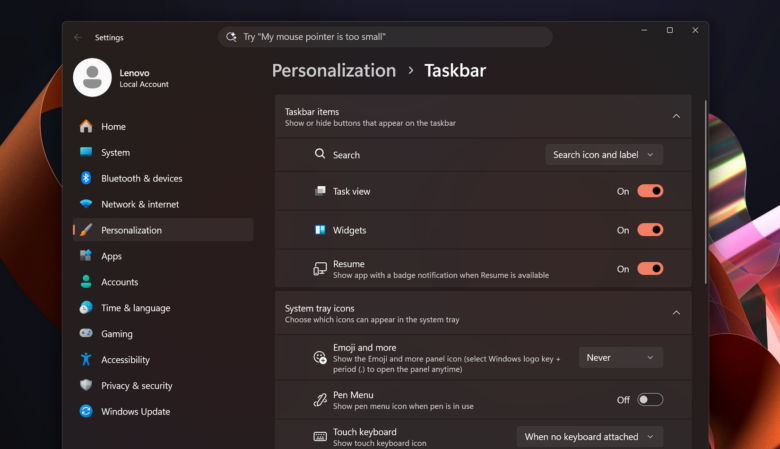Minimize the Settings window
Viewport: 780px width, 449px height.
(644, 30)
